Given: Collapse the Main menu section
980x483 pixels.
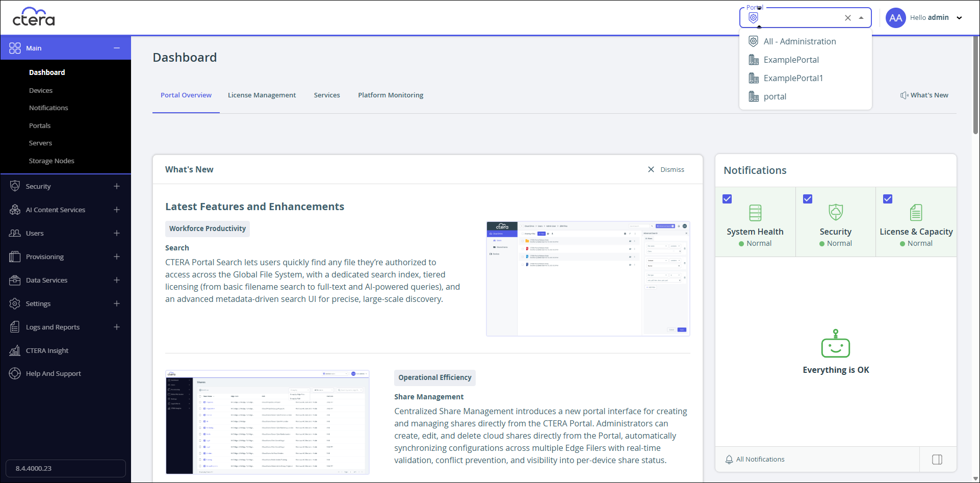Looking at the screenshot, I should pyautogui.click(x=117, y=48).
